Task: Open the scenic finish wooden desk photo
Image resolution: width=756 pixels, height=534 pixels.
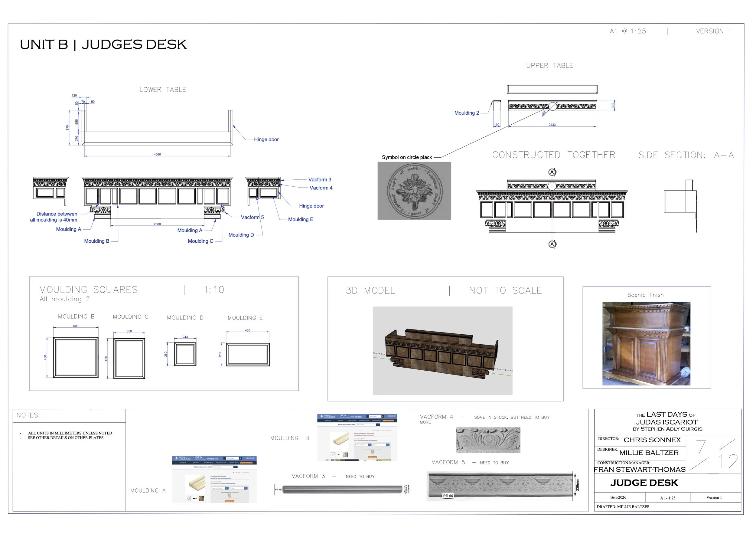Action: tap(646, 344)
